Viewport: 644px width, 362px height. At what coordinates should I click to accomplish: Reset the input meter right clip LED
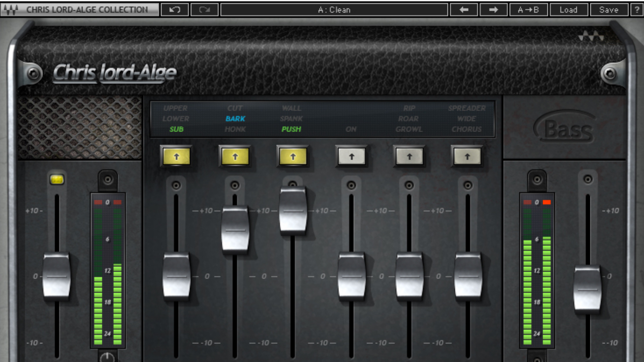point(117,202)
